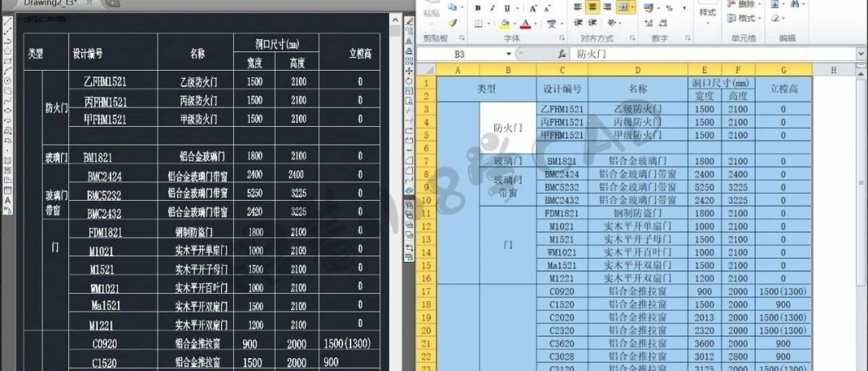This screenshot has width=868, height=371.
Task: Toggle bold formatting in Excel ribbon
Action: click(477, 8)
